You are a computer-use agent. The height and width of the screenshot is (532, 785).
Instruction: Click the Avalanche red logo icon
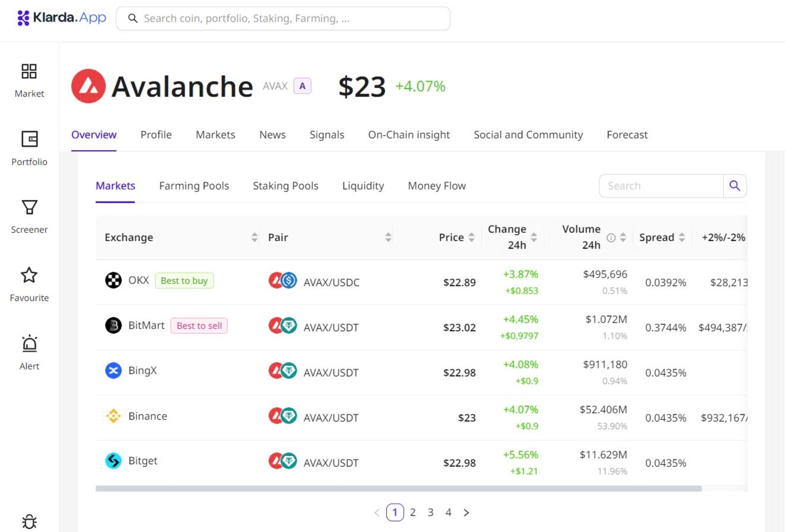[x=88, y=86]
